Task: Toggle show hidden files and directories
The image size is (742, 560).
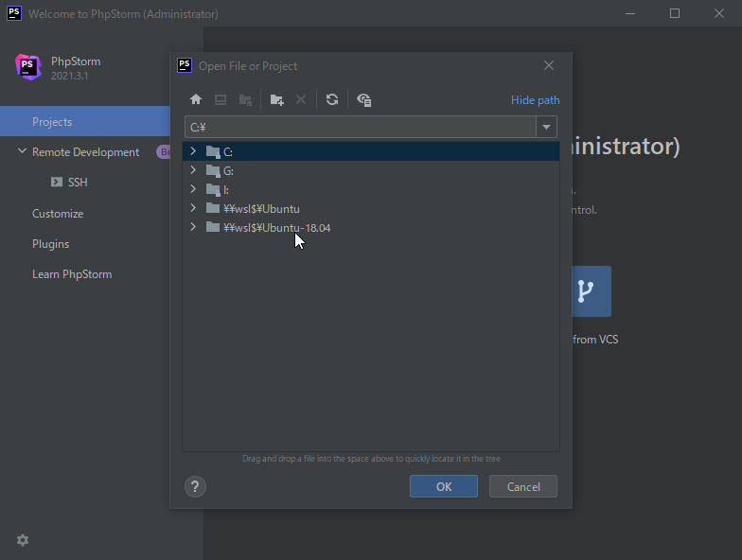Action: pyautogui.click(x=364, y=99)
